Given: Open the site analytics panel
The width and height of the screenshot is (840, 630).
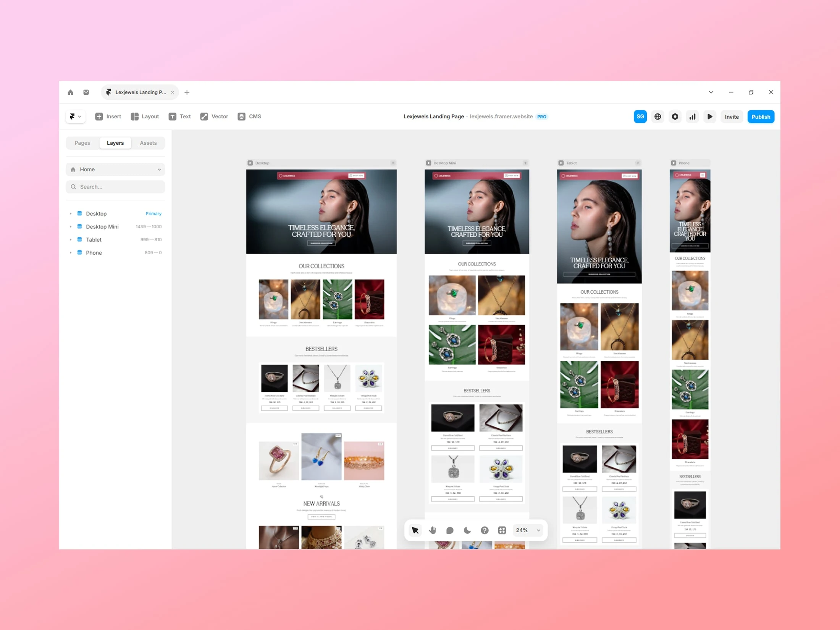Looking at the screenshot, I should point(692,116).
